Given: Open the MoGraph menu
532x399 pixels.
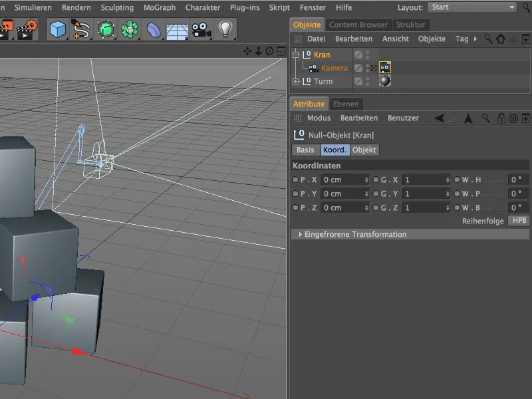Looking at the screenshot, I should (x=160, y=7).
